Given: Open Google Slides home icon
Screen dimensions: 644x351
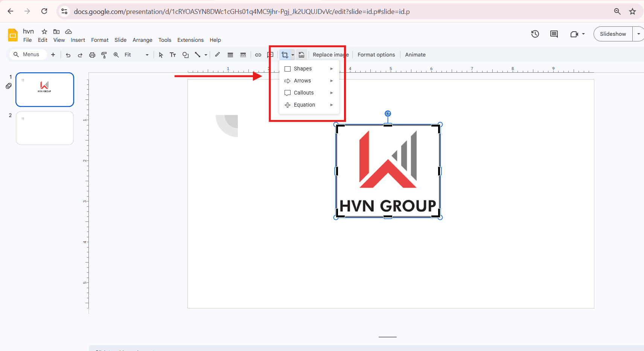Looking at the screenshot, I should 13,35.
